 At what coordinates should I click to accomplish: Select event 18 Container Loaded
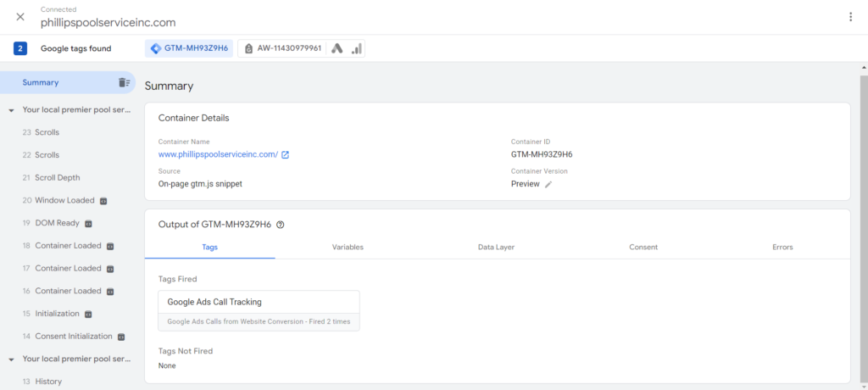click(62, 245)
